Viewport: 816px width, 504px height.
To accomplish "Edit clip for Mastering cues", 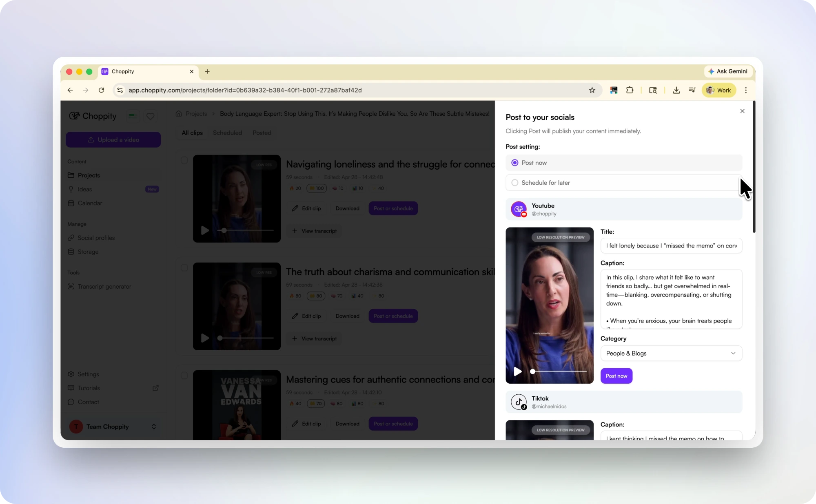I will coord(306,424).
